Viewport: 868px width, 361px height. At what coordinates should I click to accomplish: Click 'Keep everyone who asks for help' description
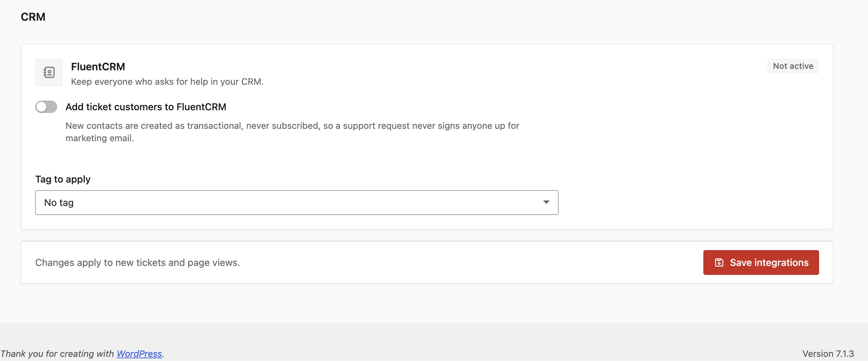[167, 82]
